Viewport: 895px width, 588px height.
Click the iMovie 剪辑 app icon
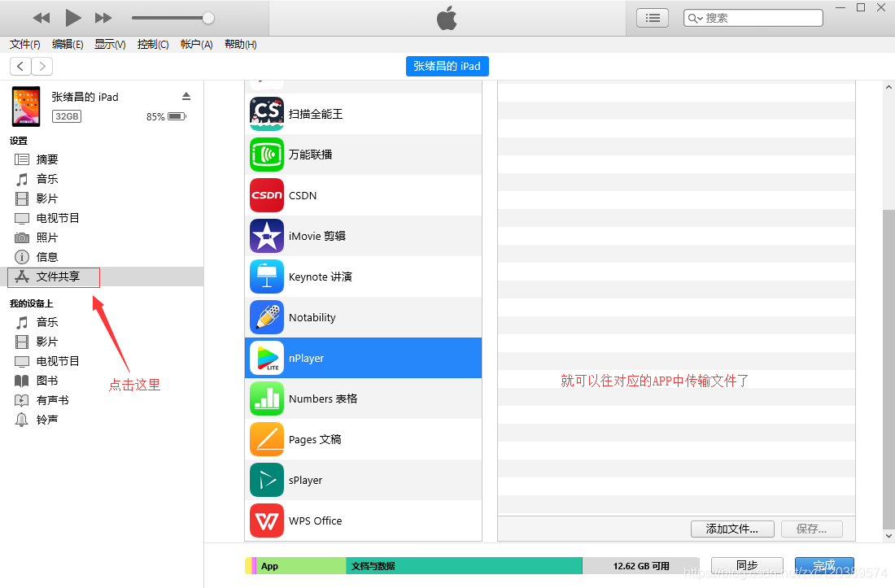267,236
